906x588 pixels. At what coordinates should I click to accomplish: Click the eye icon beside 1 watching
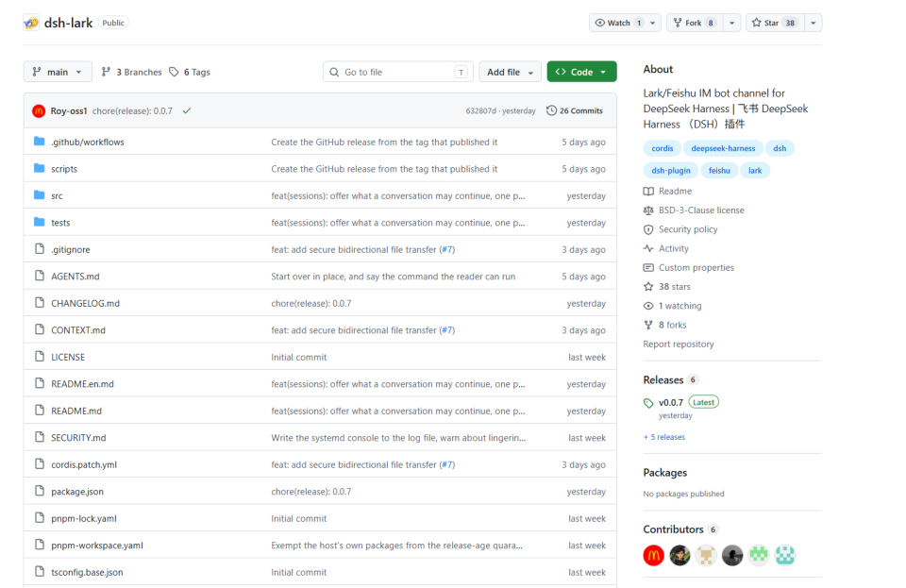click(648, 306)
